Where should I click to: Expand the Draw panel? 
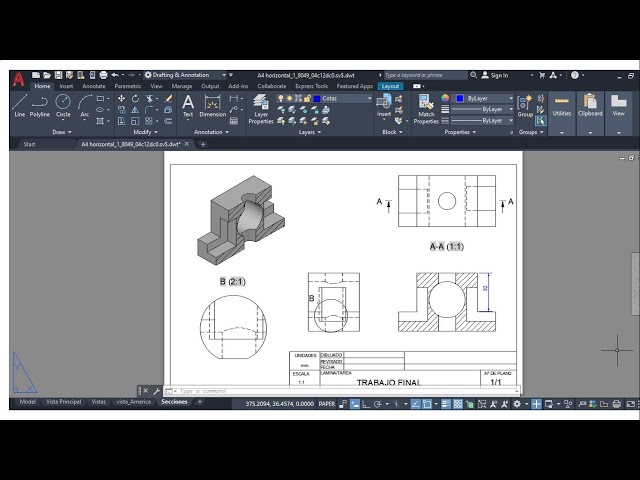tap(62, 132)
